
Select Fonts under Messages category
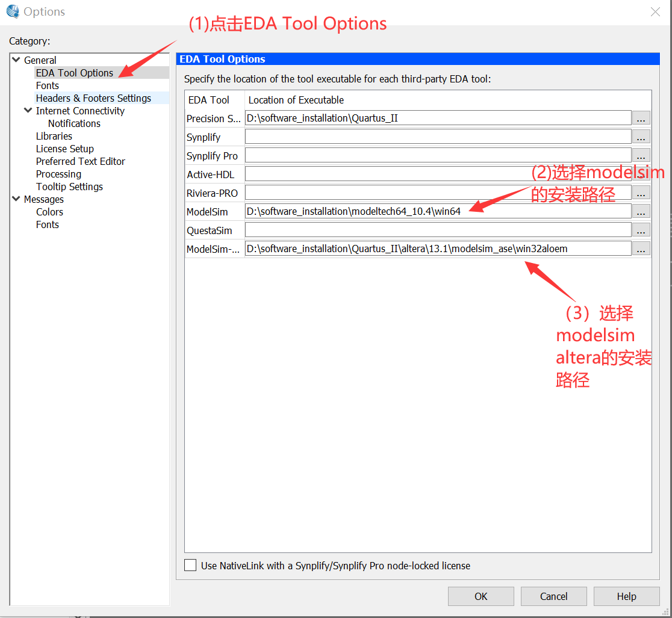click(x=48, y=224)
